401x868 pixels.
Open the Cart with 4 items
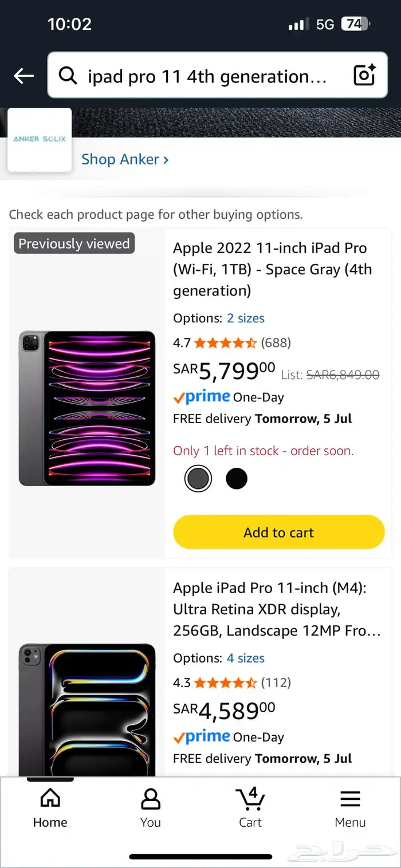[250, 807]
